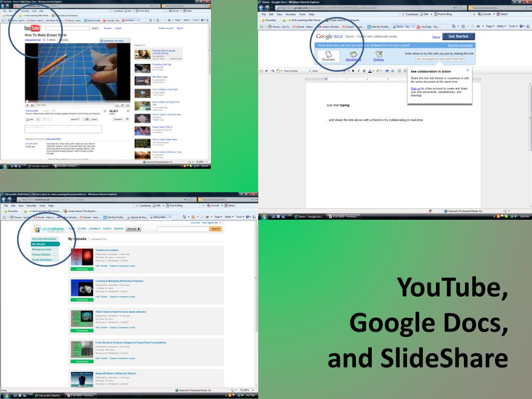Open Safety dropdown in Docs IE command bar
Image resolution: width=532 pixels, height=399 pixels.
[501, 26]
